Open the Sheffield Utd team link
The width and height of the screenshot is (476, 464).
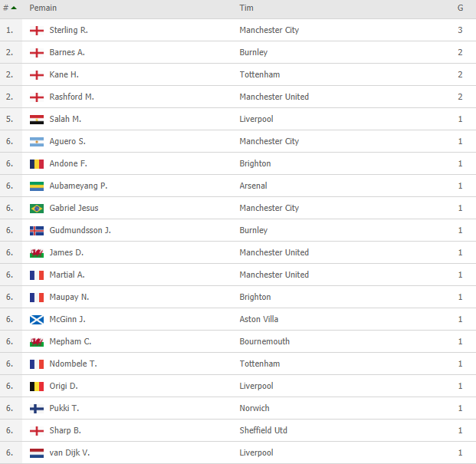coord(263,430)
